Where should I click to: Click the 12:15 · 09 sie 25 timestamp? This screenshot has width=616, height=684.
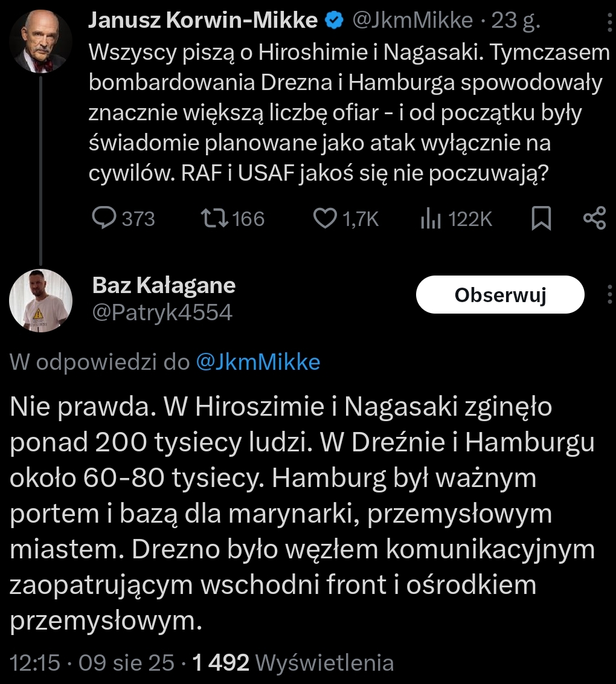92,663
